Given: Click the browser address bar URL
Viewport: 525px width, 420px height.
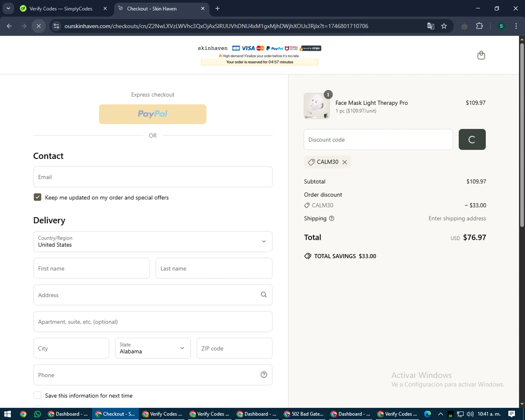Looking at the screenshot, I should [x=216, y=26].
